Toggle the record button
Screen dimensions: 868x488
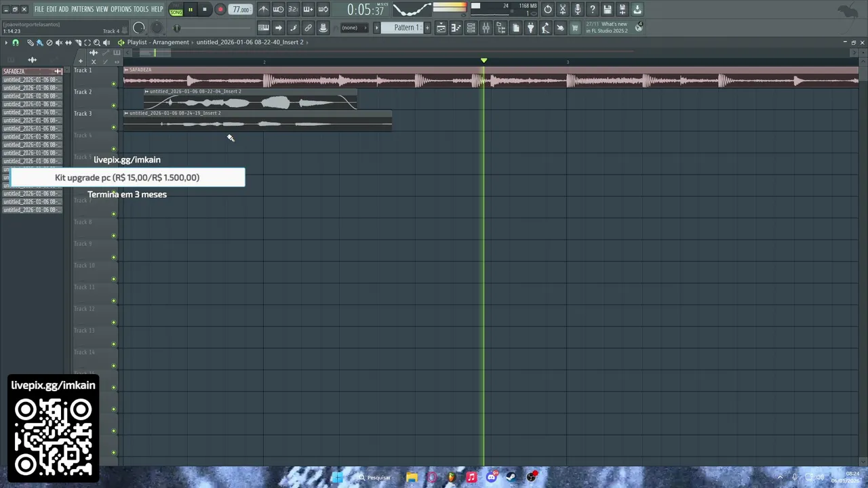pos(220,9)
